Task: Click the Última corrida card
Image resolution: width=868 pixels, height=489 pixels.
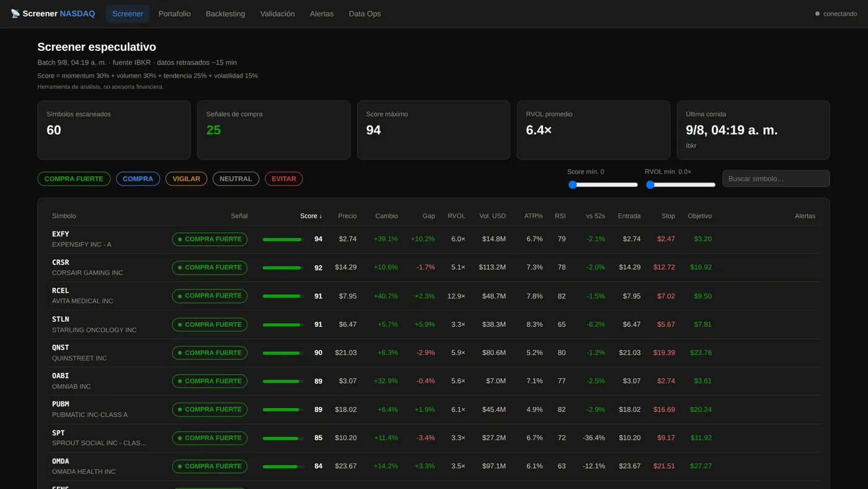Action: point(753,130)
